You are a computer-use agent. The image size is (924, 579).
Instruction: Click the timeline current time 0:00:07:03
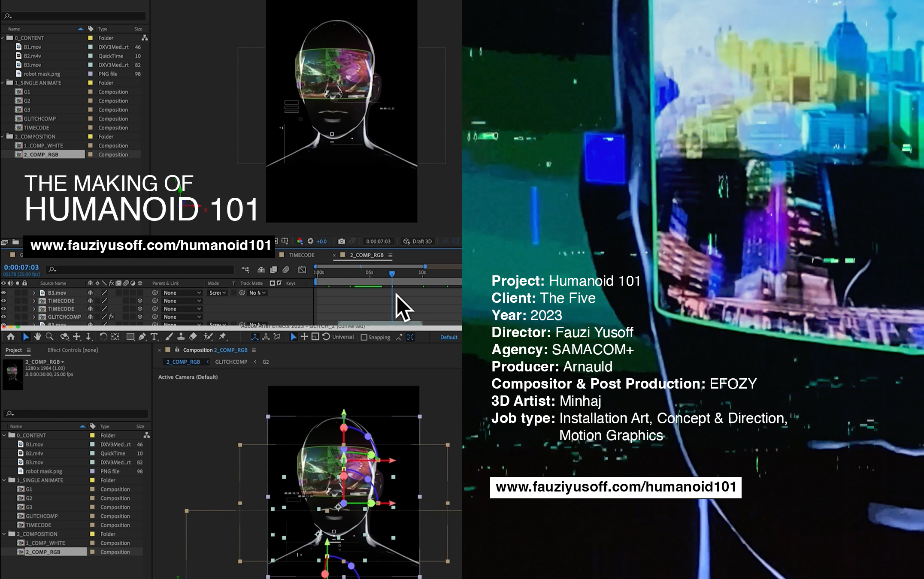pyautogui.click(x=21, y=267)
